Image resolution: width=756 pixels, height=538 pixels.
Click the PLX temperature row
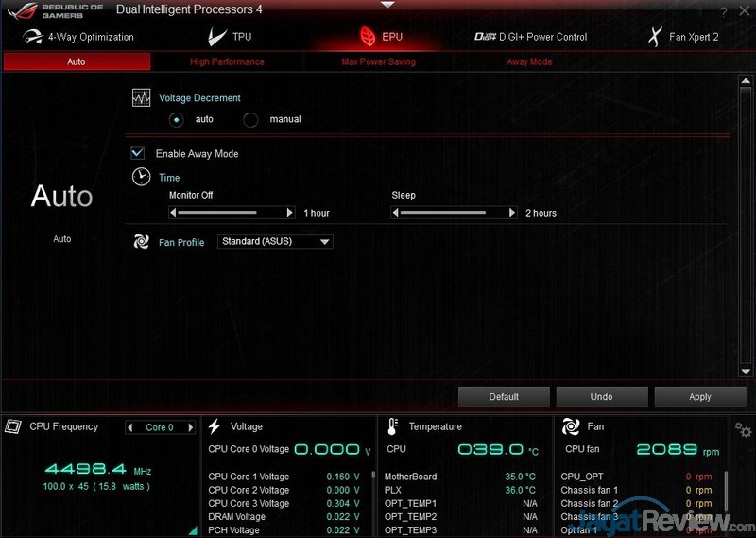[x=460, y=490]
